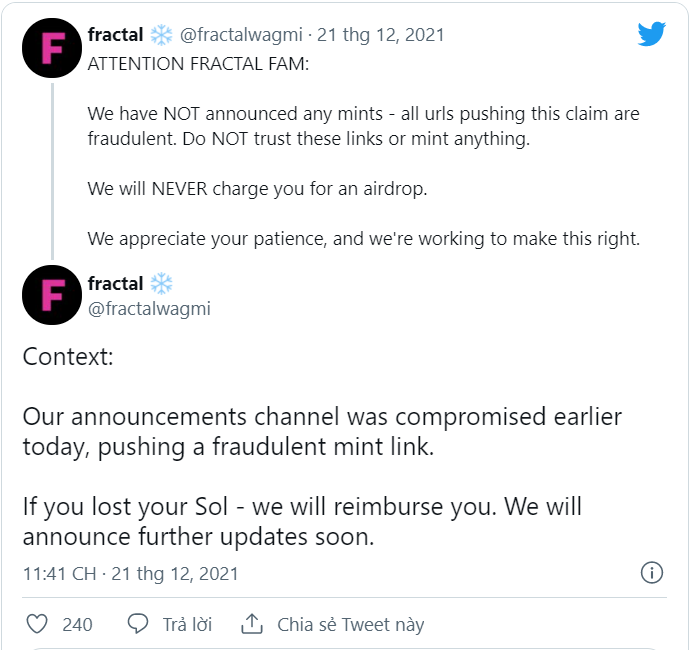Click snowflake emoji beside lower fractal name
This screenshot has height=650, width=690.
[161, 284]
